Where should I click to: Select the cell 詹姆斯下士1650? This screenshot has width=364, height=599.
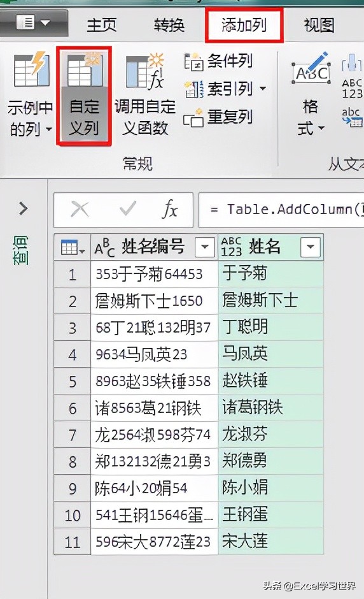tap(154, 301)
